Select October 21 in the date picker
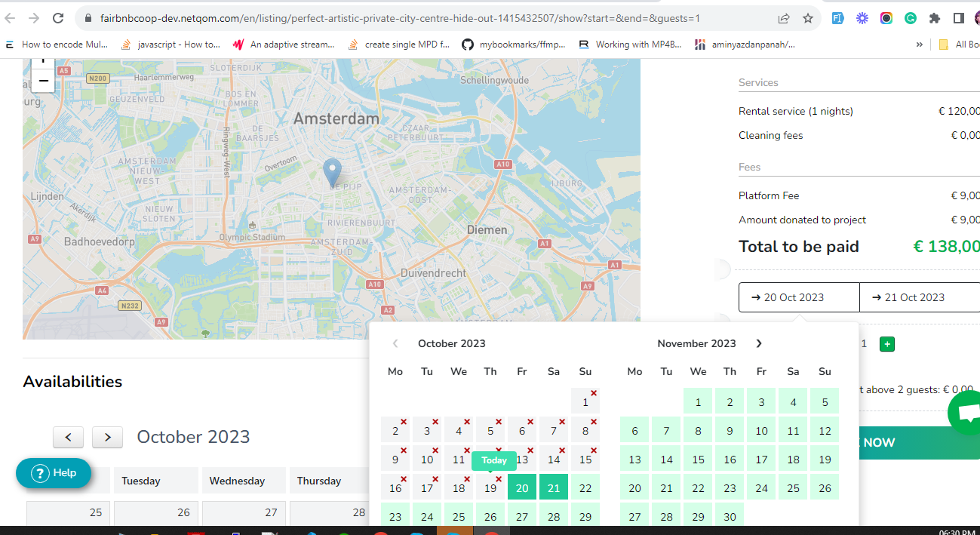The width and height of the screenshot is (980, 535). coord(554,488)
